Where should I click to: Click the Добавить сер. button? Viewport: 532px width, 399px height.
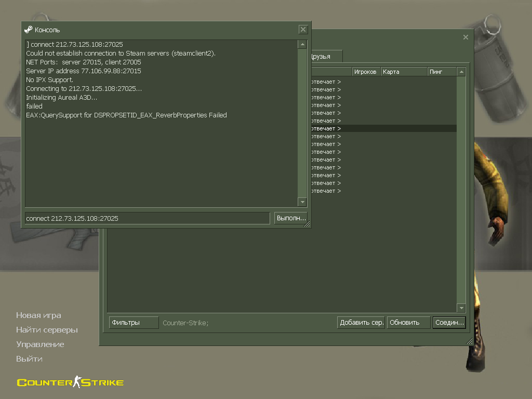(x=361, y=323)
